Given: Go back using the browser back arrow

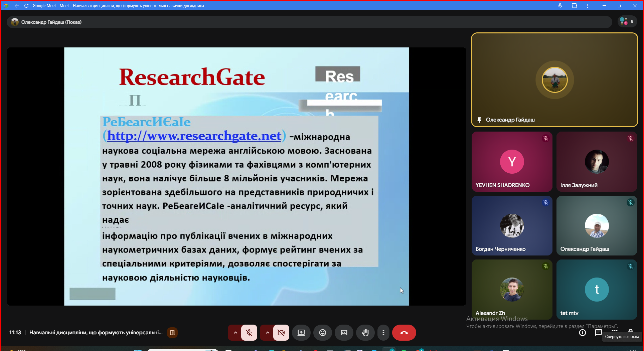Looking at the screenshot, I should tap(17, 6).
